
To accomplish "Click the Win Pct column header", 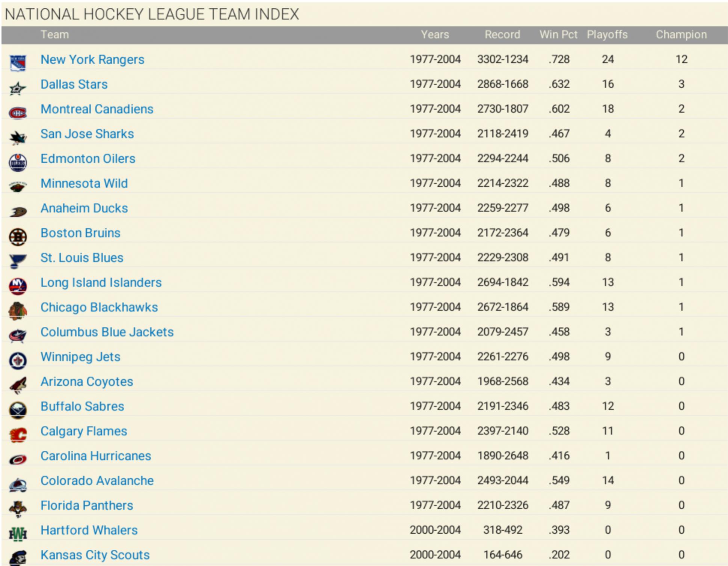I will 558,35.
